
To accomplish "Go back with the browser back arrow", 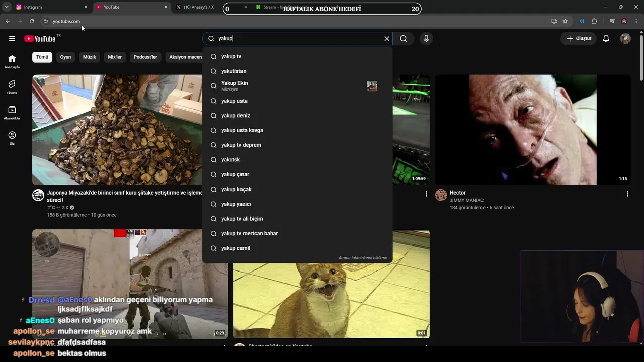I will point(8,21).
